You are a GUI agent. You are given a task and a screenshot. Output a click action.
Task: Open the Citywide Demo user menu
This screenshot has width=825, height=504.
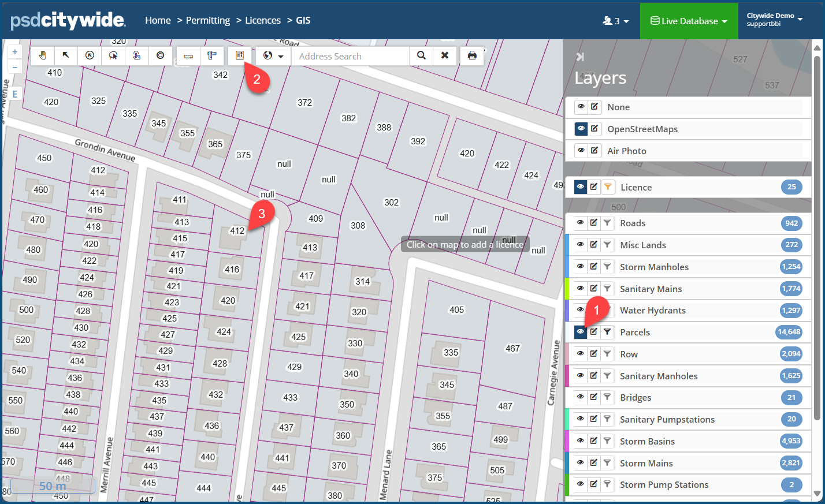(x=774, y=20)
